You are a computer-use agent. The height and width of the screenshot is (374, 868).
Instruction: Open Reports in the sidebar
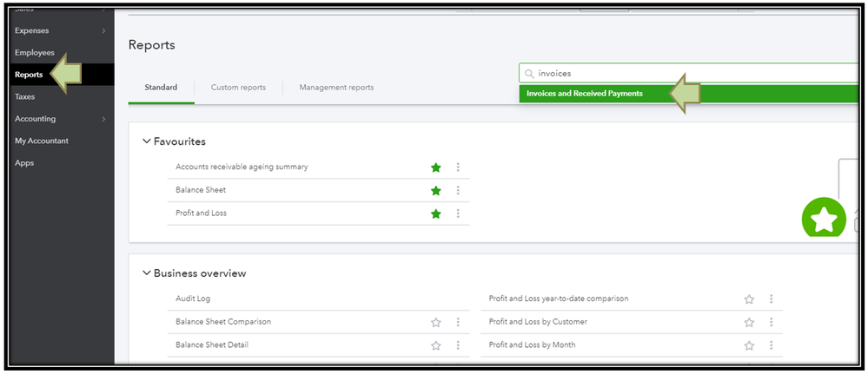click(x=29, y=75)
